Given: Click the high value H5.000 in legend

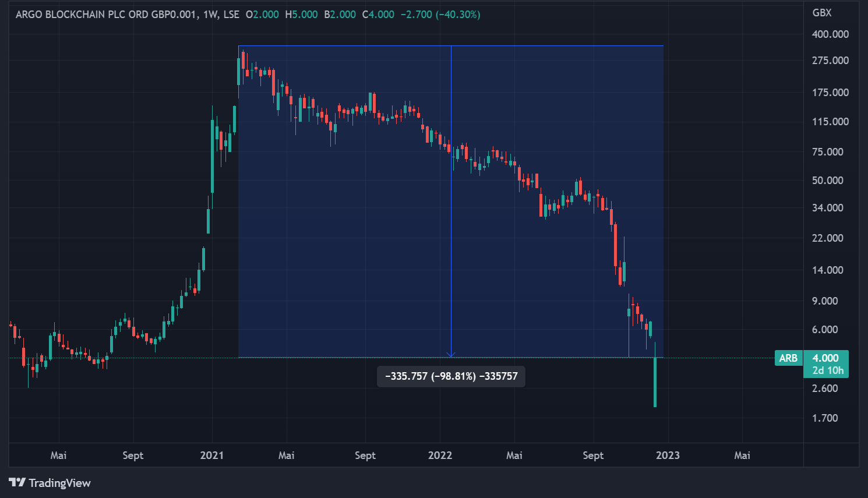Looking at the screenshot, I should (x=301, y=15).
